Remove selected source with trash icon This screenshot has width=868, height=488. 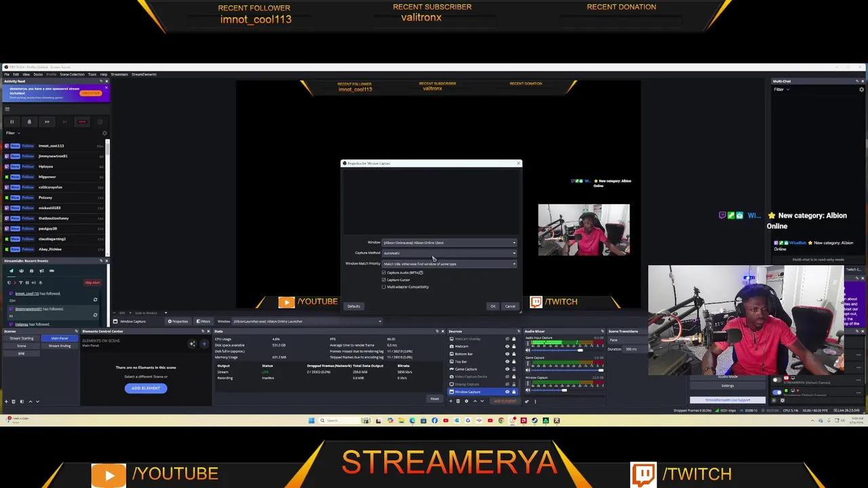458,401
